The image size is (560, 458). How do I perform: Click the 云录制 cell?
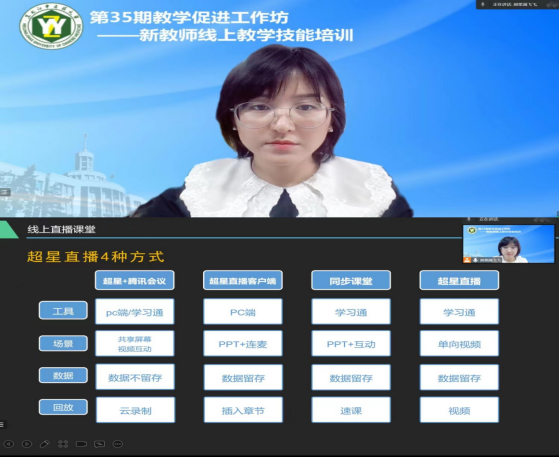[135, 410]
